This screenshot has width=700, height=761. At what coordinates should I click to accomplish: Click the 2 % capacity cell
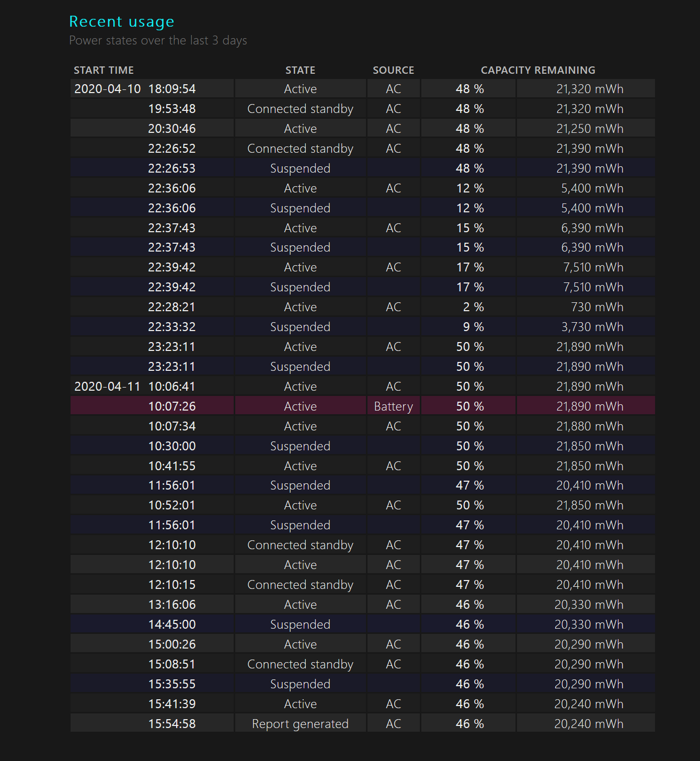(x=468, y=307)
